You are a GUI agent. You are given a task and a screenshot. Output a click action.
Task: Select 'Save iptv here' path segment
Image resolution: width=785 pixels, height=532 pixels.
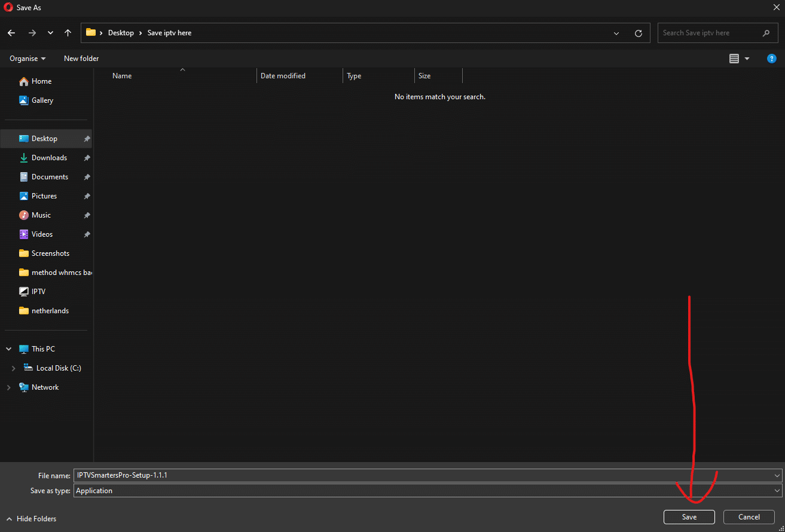point(170,33)
